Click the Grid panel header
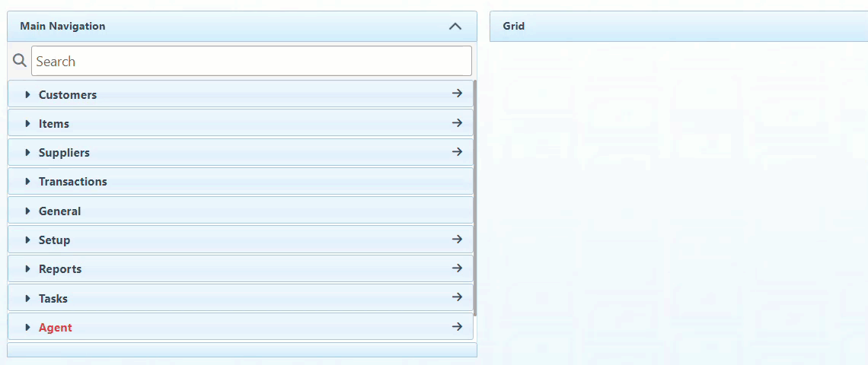 coord(678,26)
